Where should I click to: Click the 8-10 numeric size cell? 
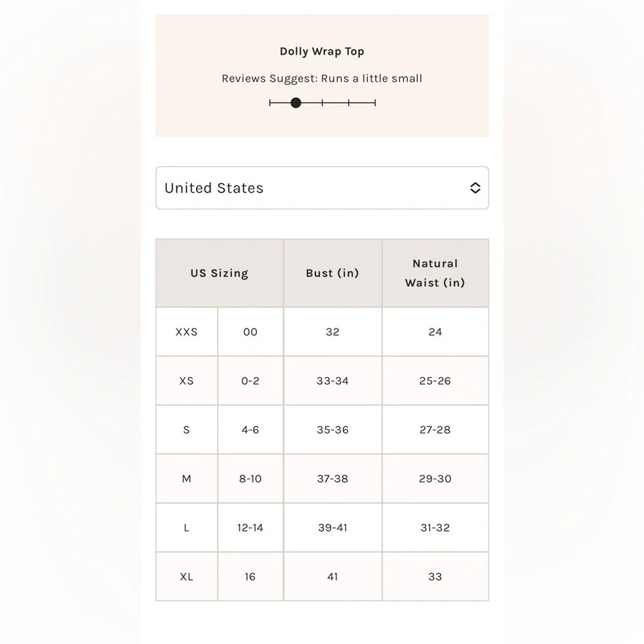point(251,478)
